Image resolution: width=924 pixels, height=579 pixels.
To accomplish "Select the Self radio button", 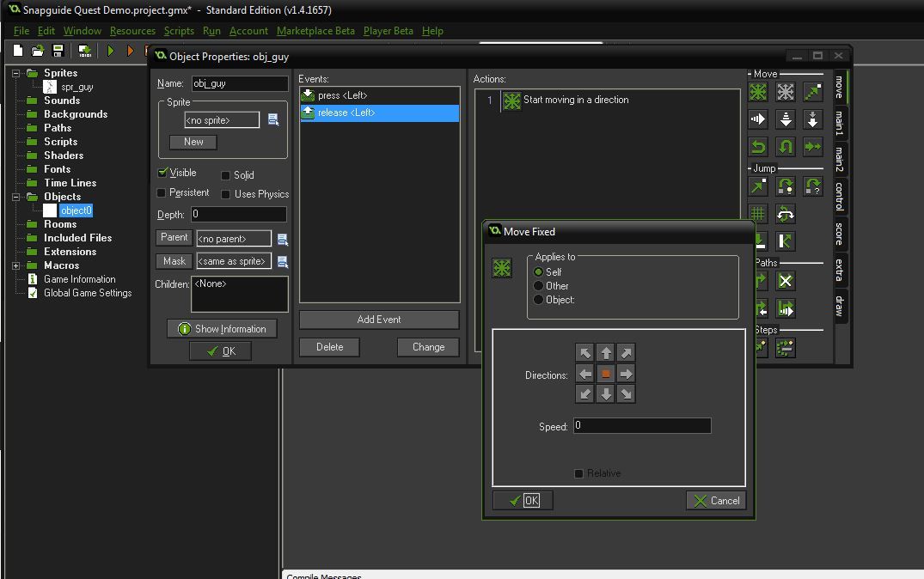I will 538,271.
